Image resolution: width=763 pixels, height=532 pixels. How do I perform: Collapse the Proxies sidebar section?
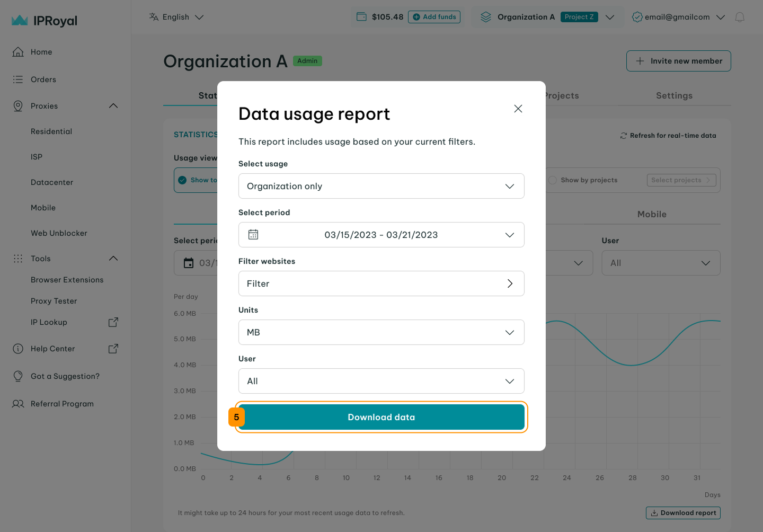(113, 106)
